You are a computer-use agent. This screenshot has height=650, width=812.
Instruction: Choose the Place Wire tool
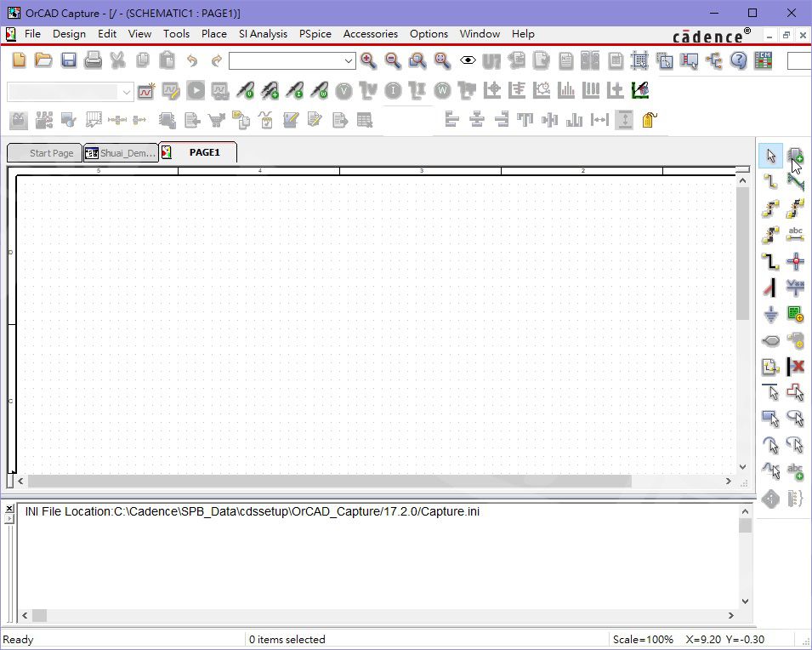tap(770, 181)
